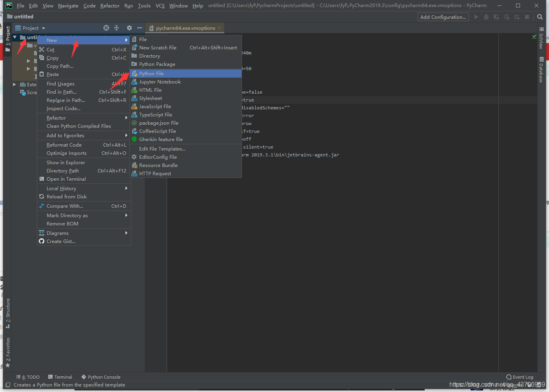Image resolution: width=549 pixels, height=392 pixels.
Task: Select JavaScript File entry
Action: coord(185,106)
